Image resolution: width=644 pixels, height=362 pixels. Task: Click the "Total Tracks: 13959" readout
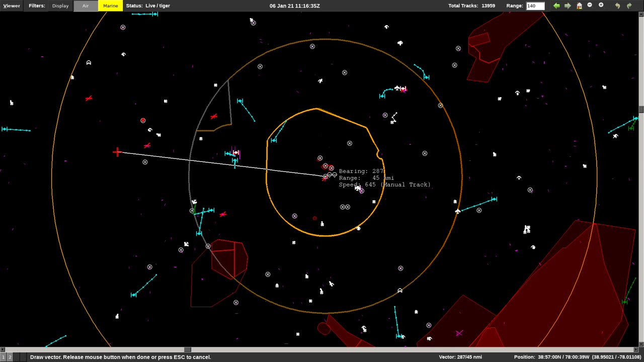point(471,6)
